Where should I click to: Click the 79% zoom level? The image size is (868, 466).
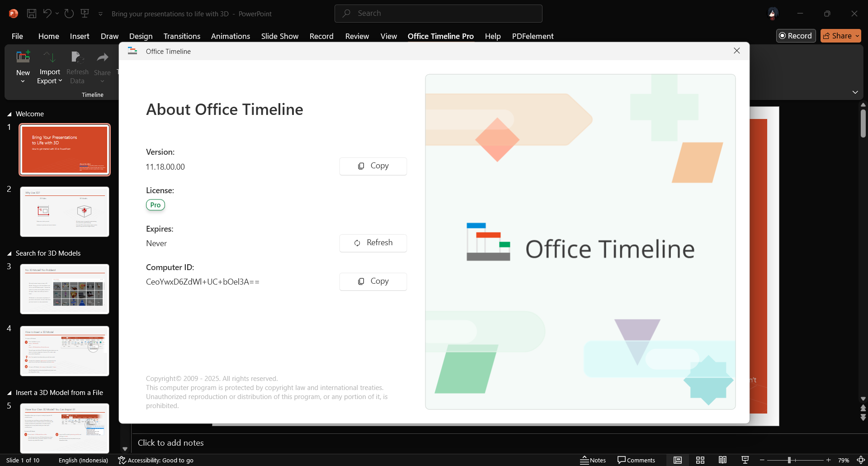844,460
